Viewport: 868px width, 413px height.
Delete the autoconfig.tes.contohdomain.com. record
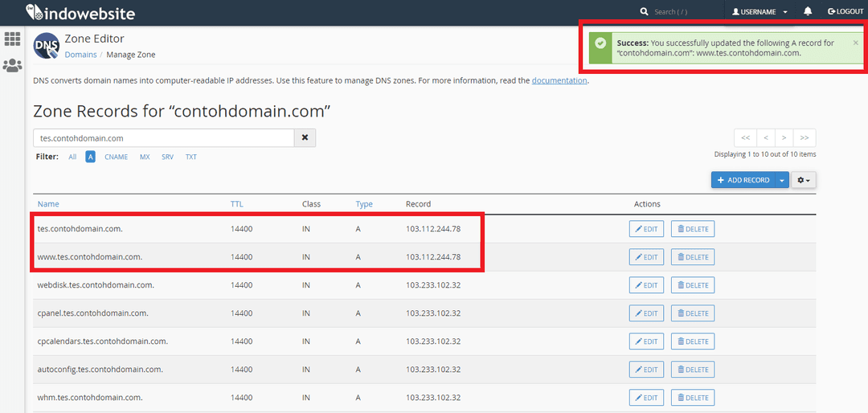tap(693, 370)
